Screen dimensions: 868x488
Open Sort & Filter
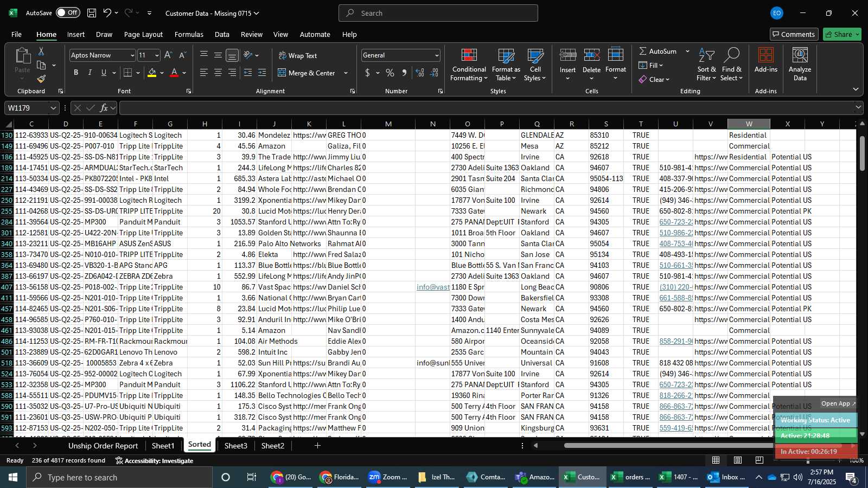pyautogui.click(x=706, y=65)
